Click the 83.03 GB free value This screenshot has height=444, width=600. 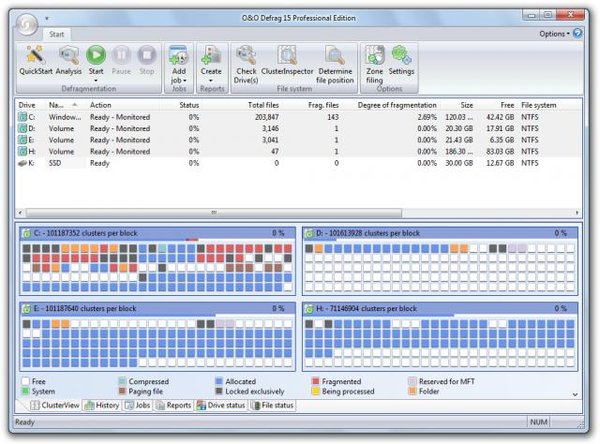500,152
